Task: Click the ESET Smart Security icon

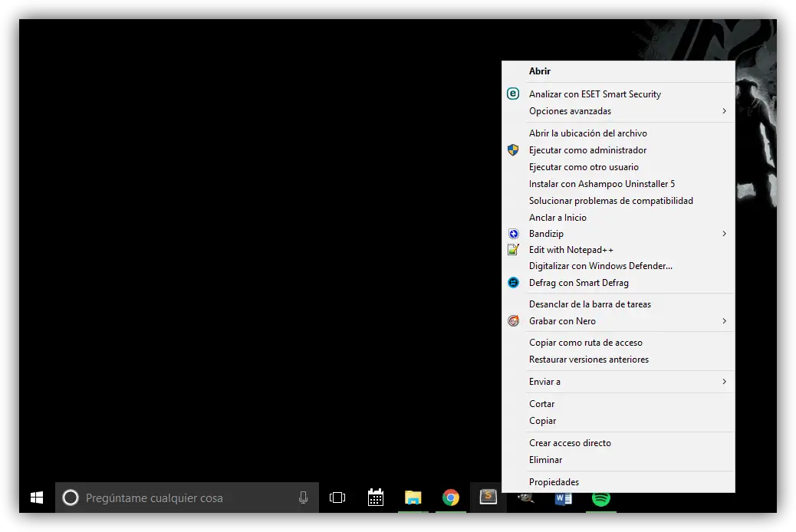Action: (513, 94)
